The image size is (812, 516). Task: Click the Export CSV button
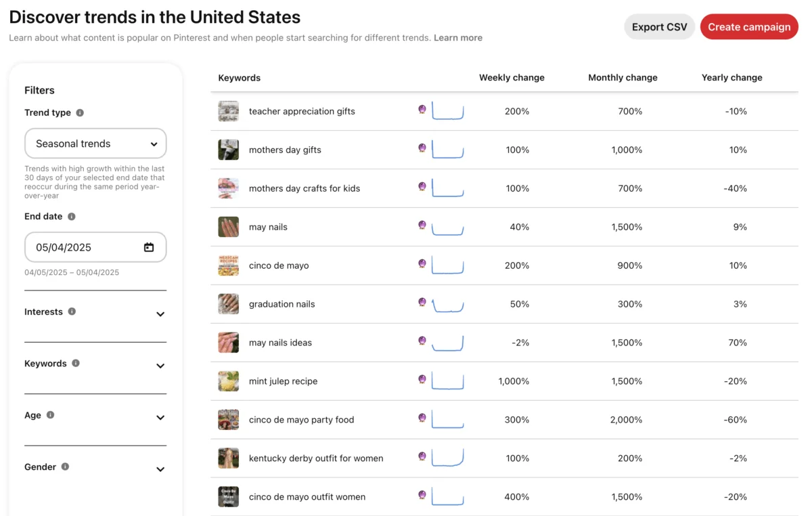pos(659,27)
